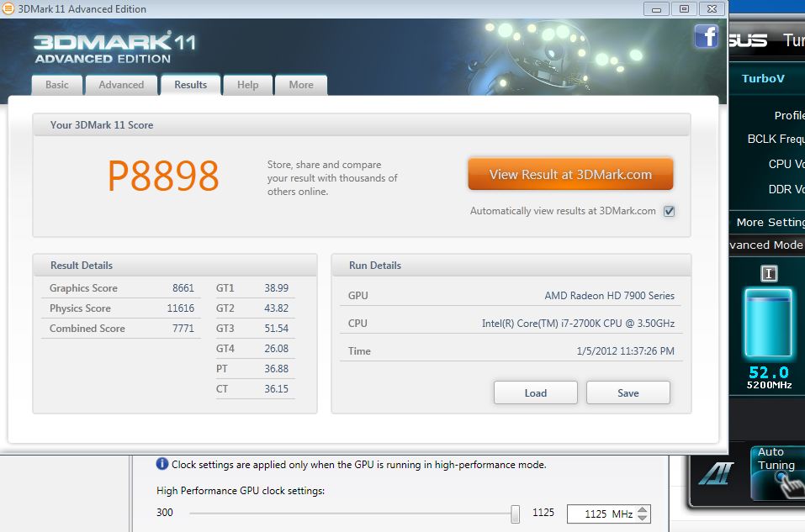Click the AI logo in ASUS window
This screenshot has width=805, height=532.
[x=716, y=473]
